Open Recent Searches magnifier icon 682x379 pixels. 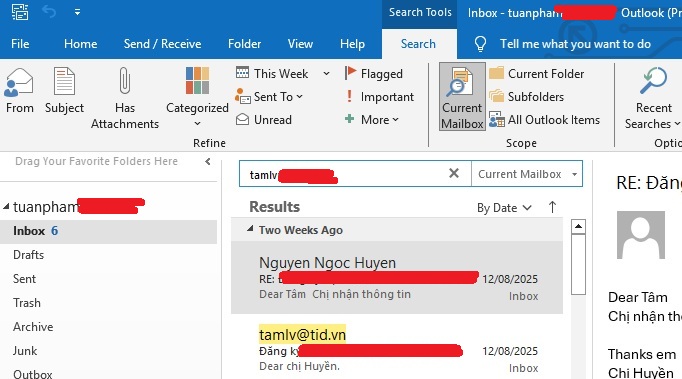[653, 80]
